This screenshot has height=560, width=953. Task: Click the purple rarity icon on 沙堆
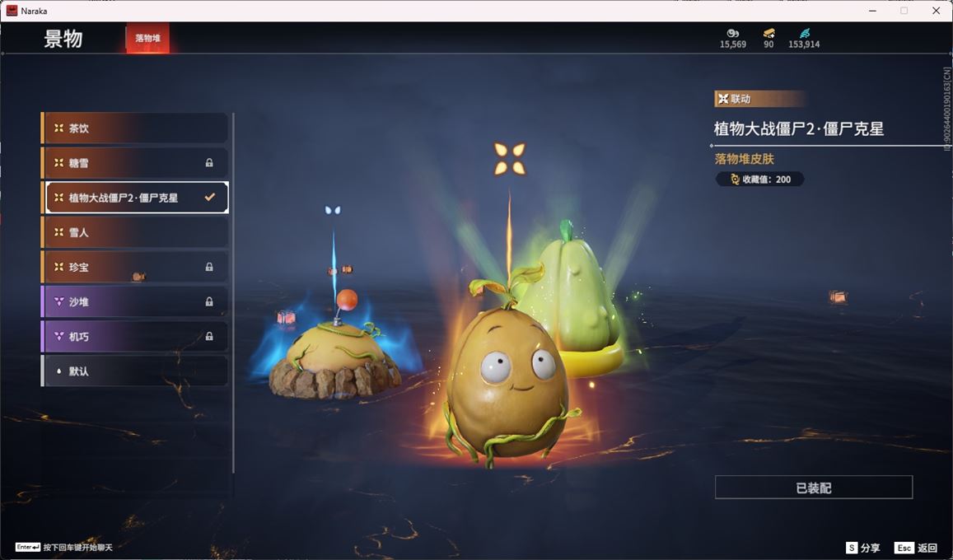pyautogui.click(x=59, y=301)
